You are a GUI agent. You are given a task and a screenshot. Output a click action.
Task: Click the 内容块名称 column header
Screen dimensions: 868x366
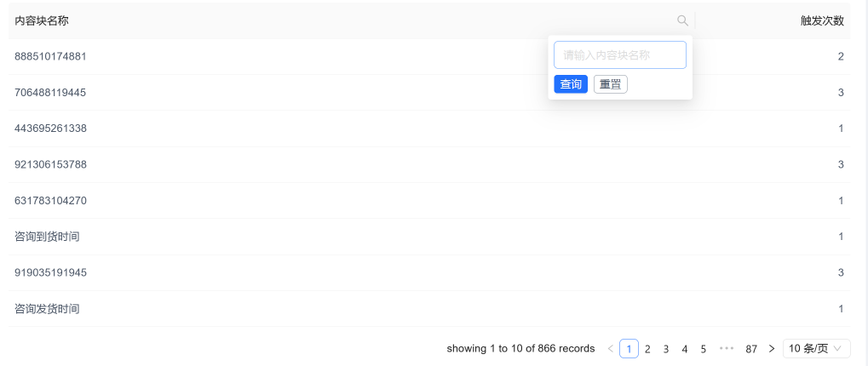pyautogui.click(x=42, y=21)
